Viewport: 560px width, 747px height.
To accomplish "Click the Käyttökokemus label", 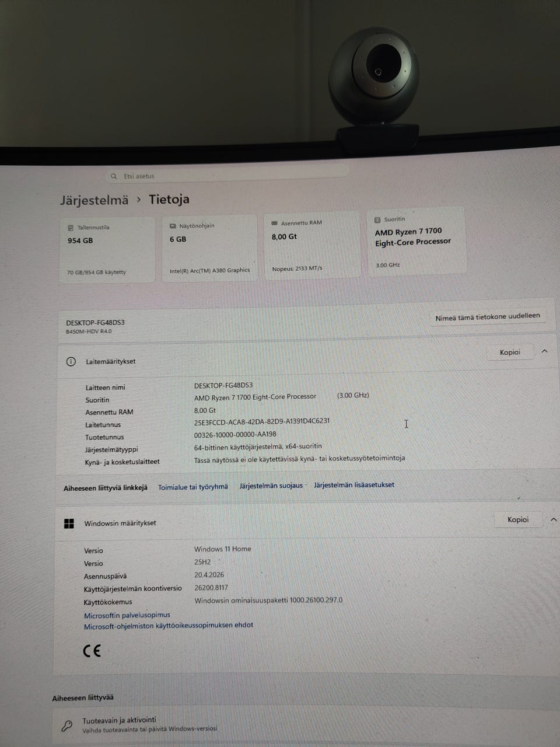I will click(x=108, y=602).
